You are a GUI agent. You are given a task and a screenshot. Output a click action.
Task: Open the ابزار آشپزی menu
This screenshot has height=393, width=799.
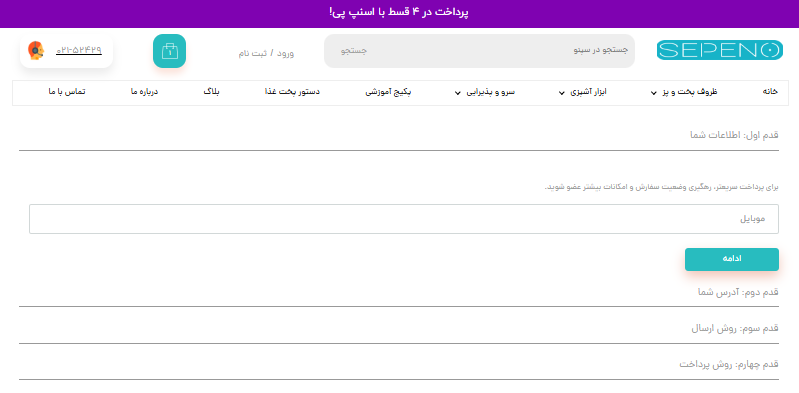pyautogui.click(x=589, y=92)
